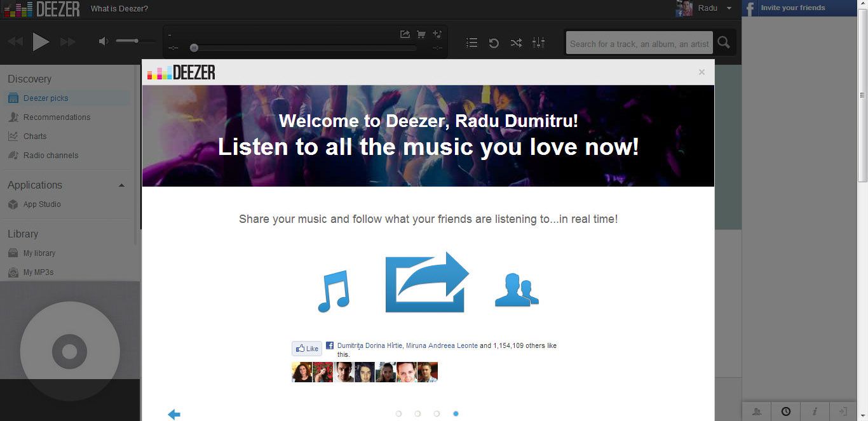
Task: Click the browser scrollbar up arrow
Action: click(x=863, y=5)
